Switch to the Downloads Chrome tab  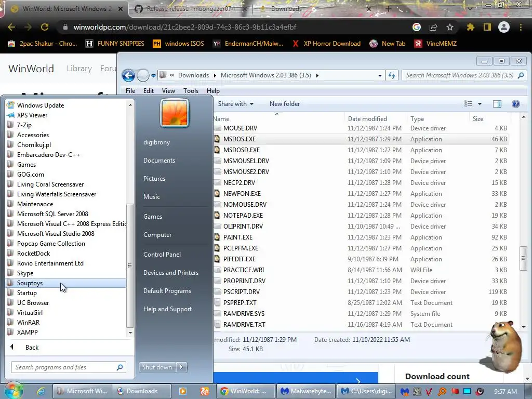[286, 9]
